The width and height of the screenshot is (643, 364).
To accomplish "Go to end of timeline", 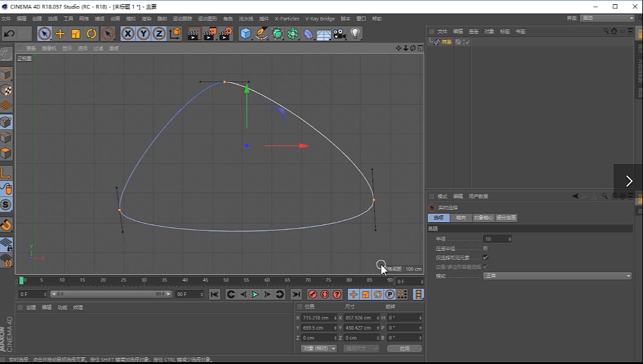I will 296,294.
